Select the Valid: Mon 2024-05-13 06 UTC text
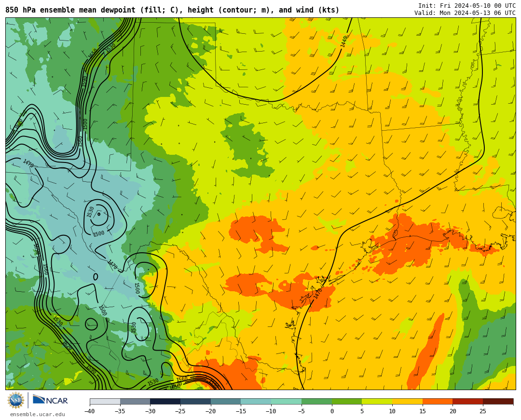The height and width of the screenshot is (420, 521). (x=465, y=13)
